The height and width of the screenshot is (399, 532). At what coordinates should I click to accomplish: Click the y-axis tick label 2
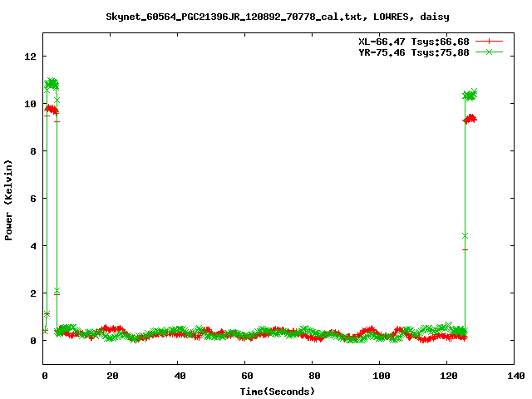[x=33, y=293]
